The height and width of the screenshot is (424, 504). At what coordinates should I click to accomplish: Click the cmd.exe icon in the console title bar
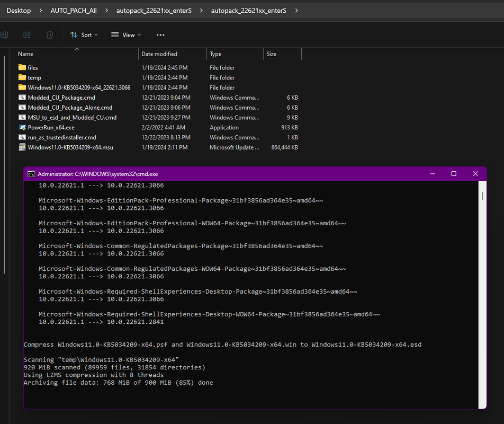tap(31, 174)
